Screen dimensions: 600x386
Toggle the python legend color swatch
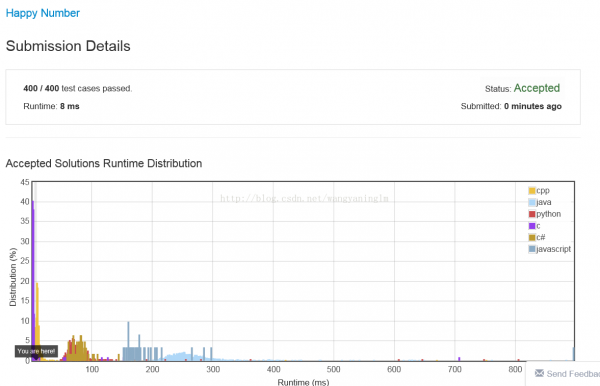[532, 214]
